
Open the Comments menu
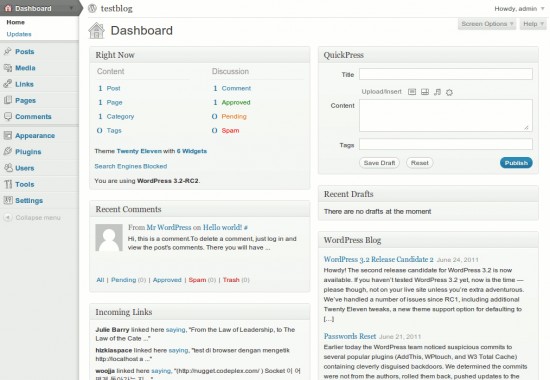tap(33, 116)
